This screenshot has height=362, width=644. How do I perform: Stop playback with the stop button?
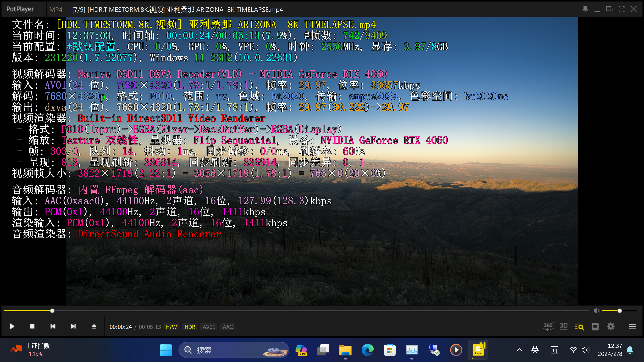click(x=32, y=326)
